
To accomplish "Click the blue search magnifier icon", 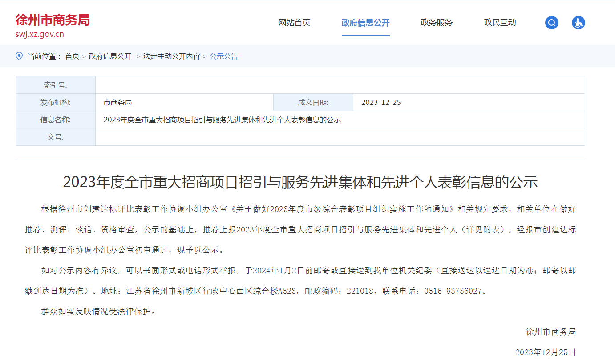I will (x=551, y=23).
